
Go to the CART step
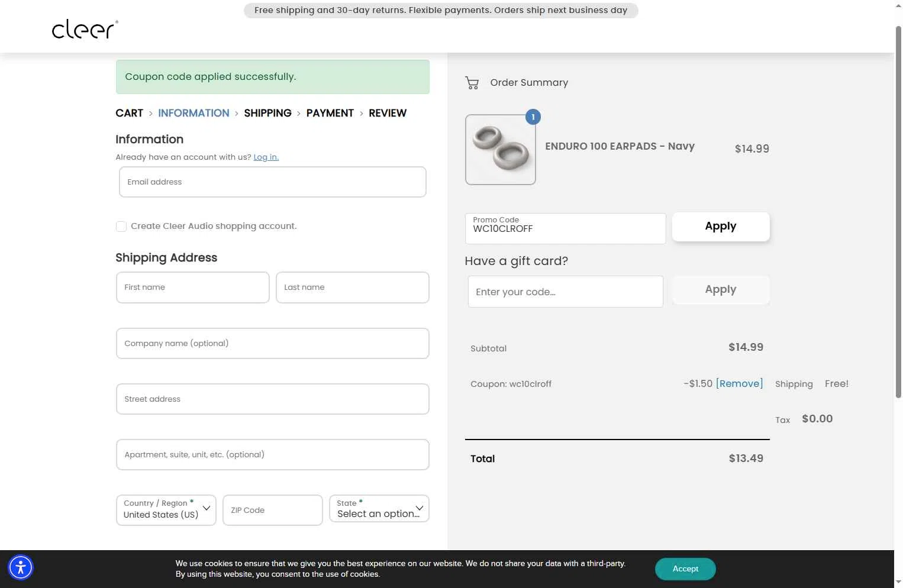(129, 113)
